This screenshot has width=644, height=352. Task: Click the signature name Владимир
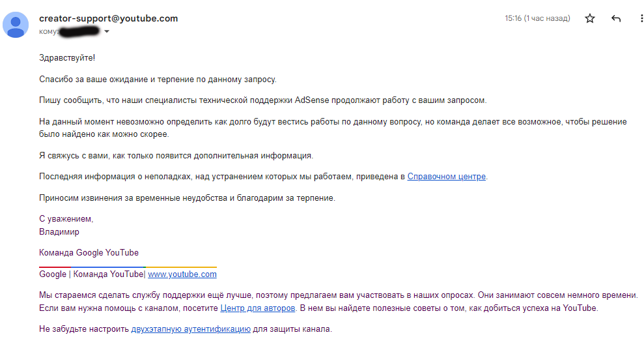(59, 231)
